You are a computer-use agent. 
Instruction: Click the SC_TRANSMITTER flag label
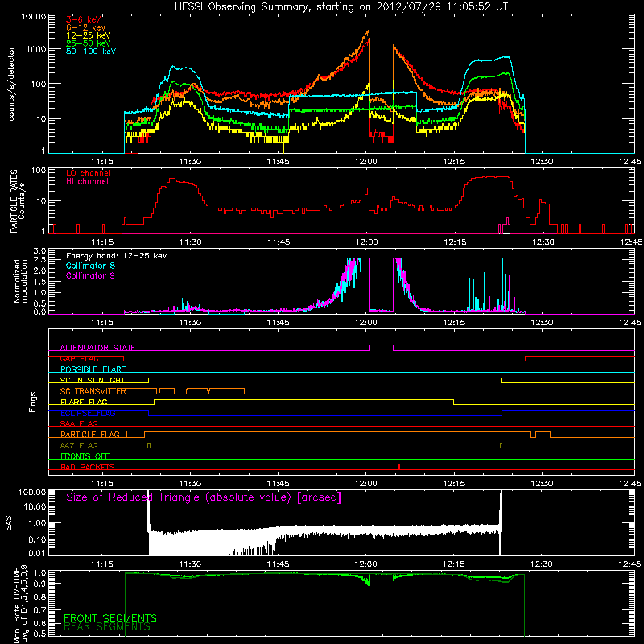coord(93,391)
